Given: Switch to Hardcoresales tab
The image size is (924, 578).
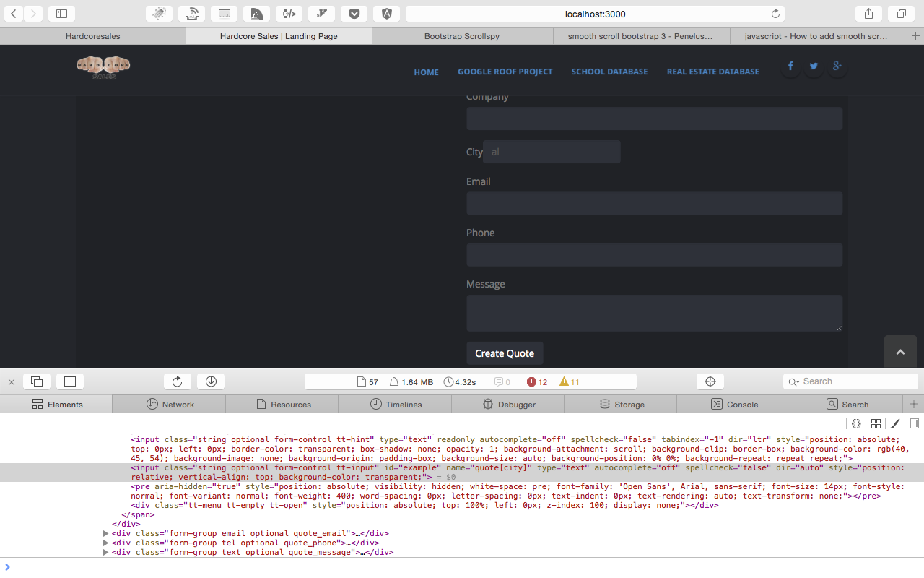Looking at the screenshot, I should pyautogui.click(x=93, y=36).
